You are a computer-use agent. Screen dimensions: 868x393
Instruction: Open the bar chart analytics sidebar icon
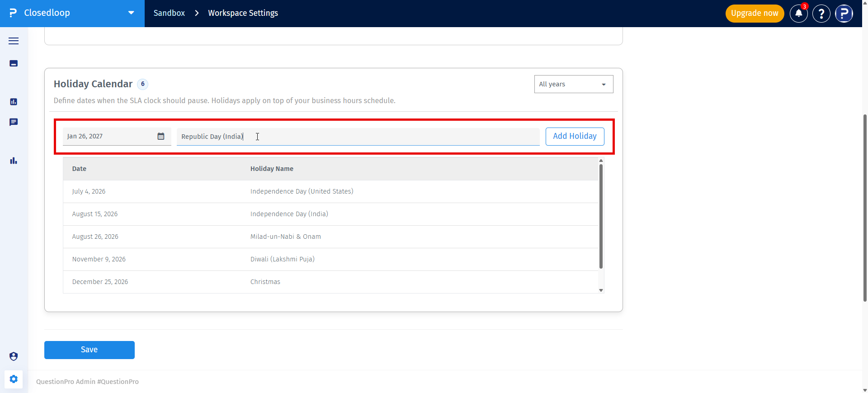tap(14, 161)
